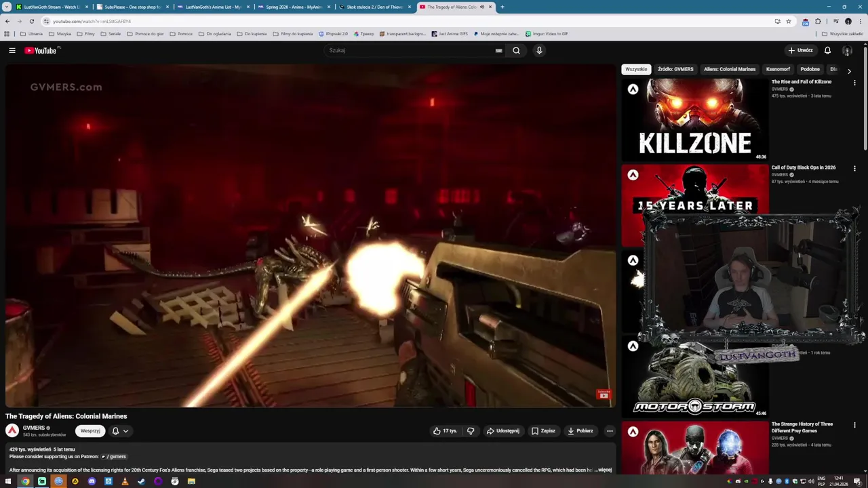This screenshot has height=488, width=868.
Task: Open The Rise and Fall of Killzone thumbnail
Action: click(x=695, y=119)
